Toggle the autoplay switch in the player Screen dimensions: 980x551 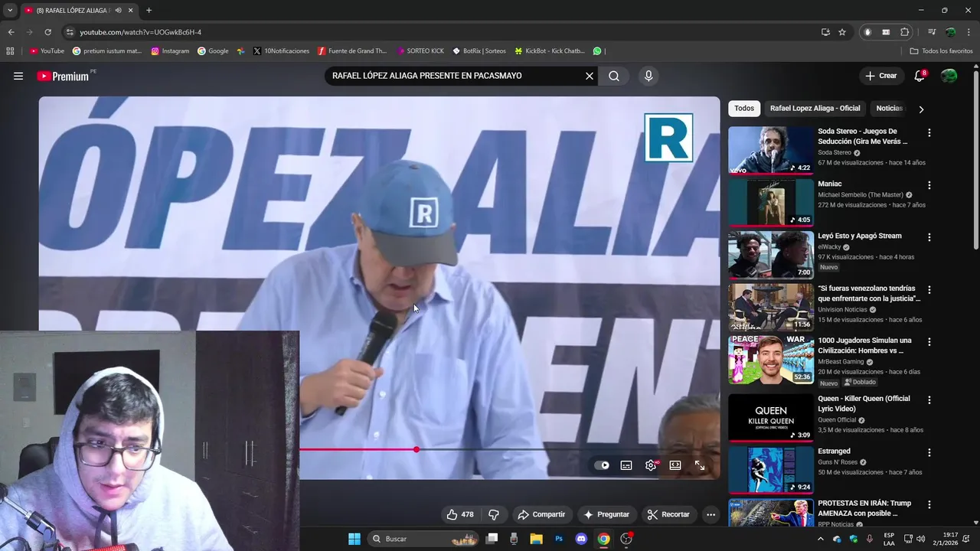[602, 465]
